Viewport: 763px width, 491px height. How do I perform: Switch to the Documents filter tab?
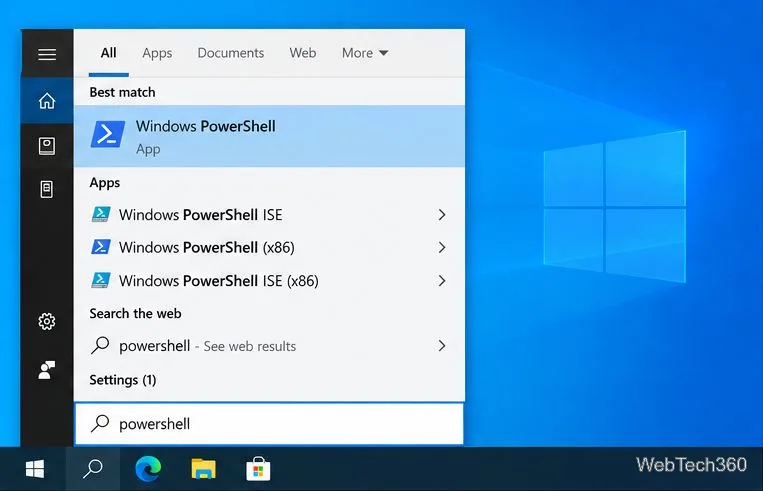tap(231, 53)
